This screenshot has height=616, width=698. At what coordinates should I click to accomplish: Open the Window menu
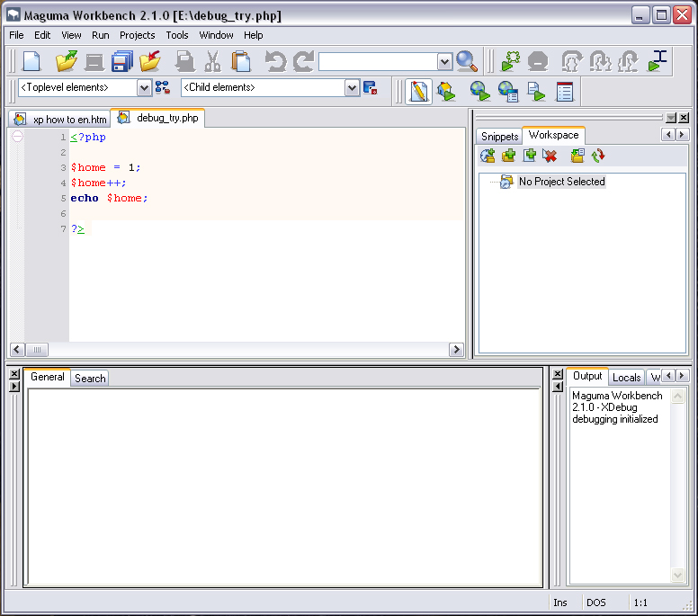(x=216, y=35)
